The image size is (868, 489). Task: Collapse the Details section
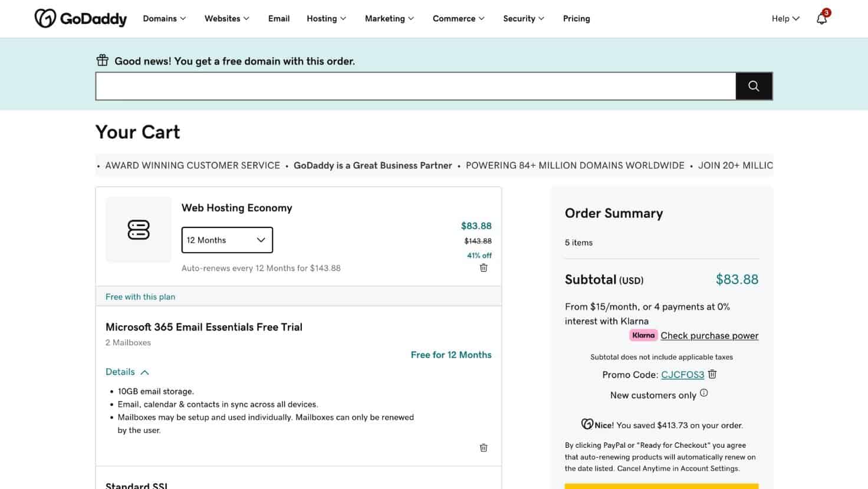127,372
